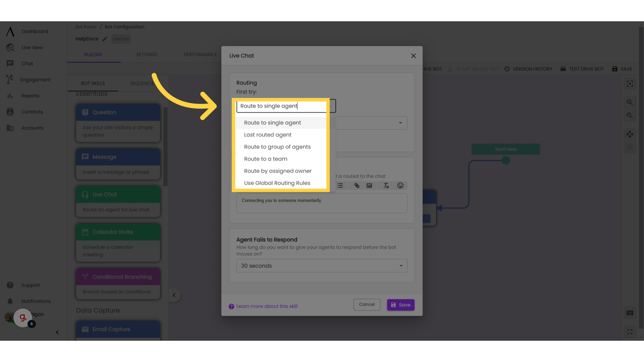Click the link icon in message toolbar
644x362 pixels.
click(x=357, y=185)
